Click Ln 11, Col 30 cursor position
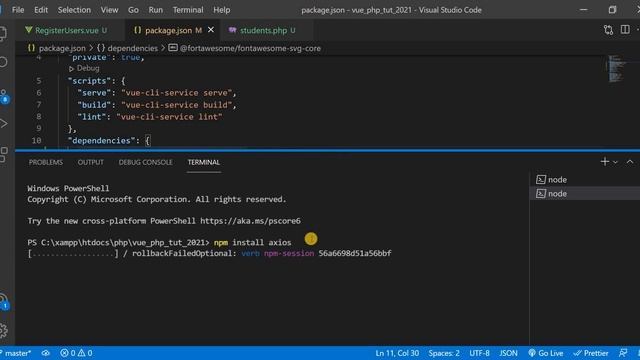Screen dimensions: 640x360 pos(397,353)
